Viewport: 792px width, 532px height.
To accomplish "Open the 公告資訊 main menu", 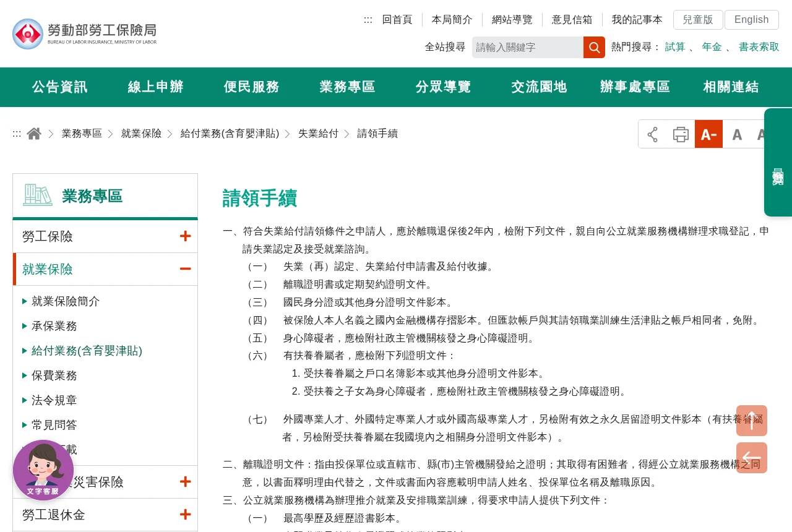I will tap(60, 87).
